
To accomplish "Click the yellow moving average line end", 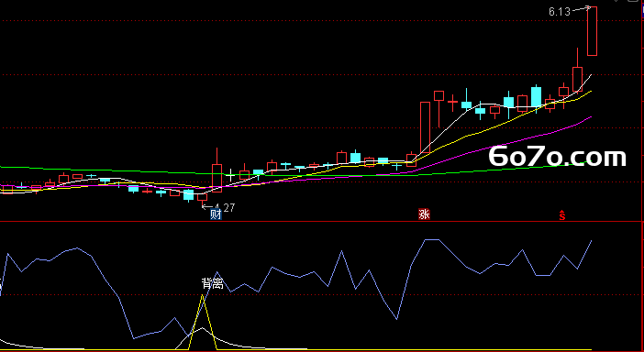I will (x=590, y=92).
